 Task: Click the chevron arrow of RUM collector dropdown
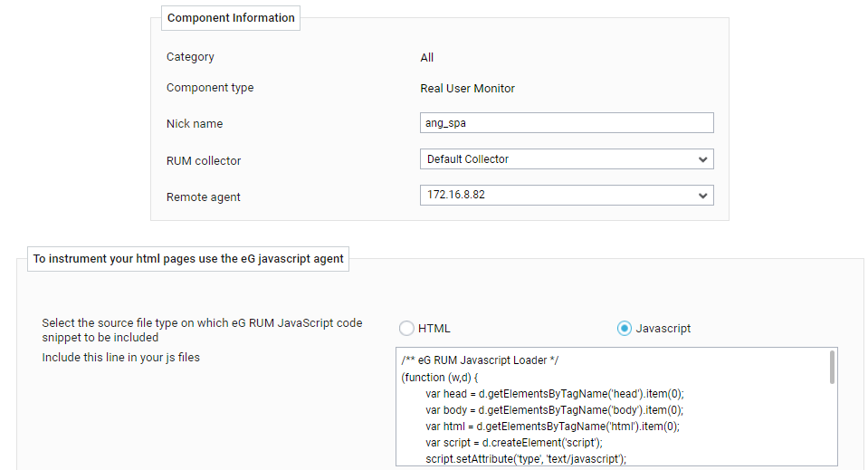tap(702, 159)
